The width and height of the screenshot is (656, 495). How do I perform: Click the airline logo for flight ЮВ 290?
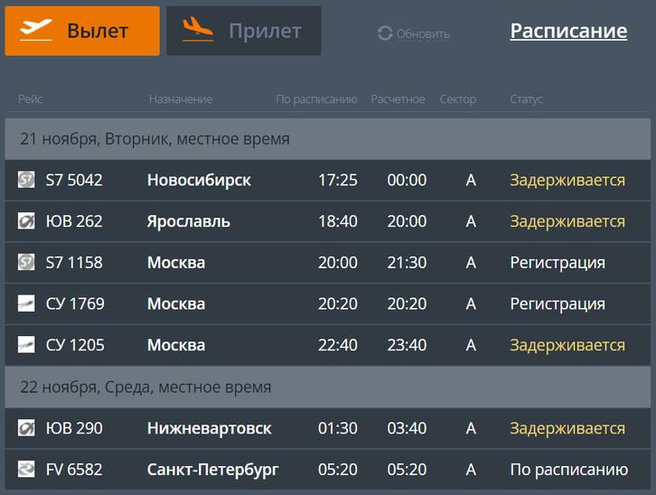tap(26, 428)
